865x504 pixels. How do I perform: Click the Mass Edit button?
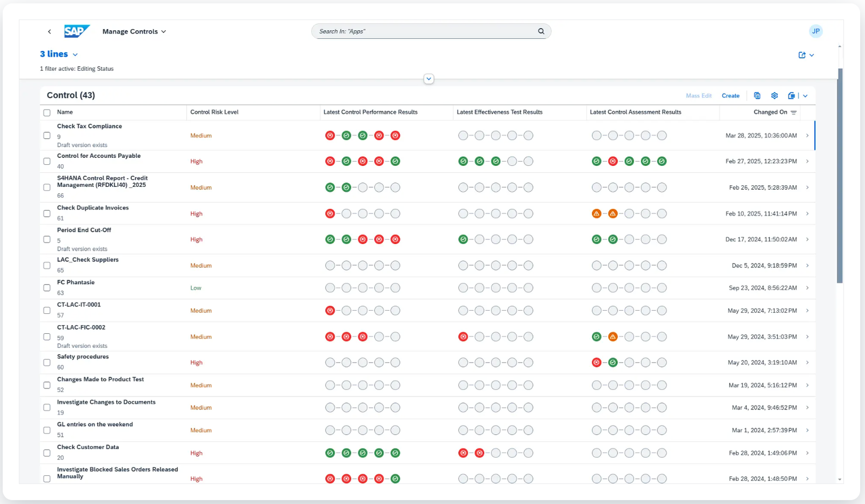coord(698,96)
